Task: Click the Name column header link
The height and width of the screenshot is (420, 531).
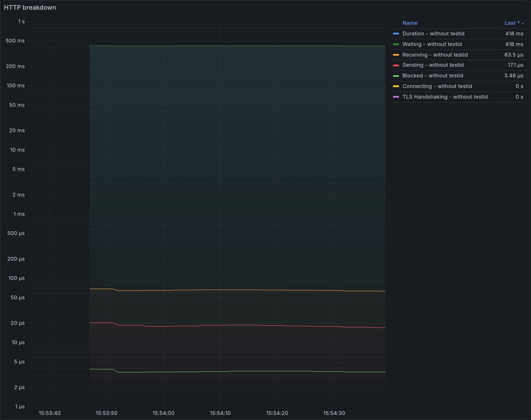Action: [x=410, y=23]
